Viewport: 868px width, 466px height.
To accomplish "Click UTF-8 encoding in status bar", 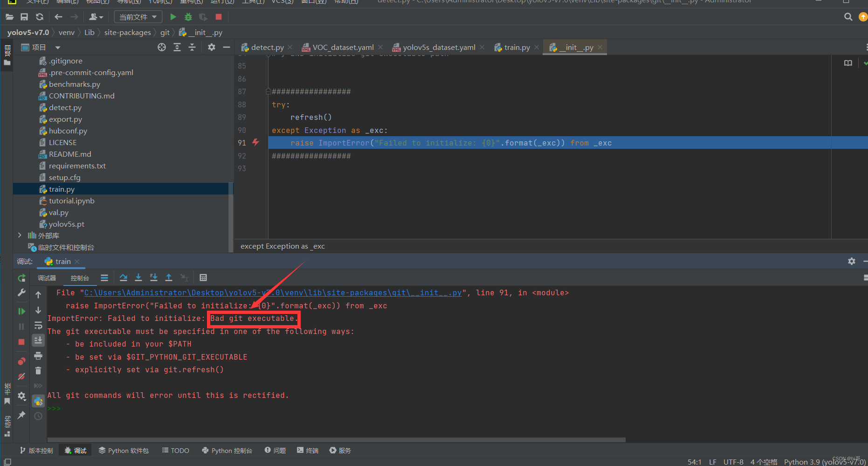I will click(733, 462).
